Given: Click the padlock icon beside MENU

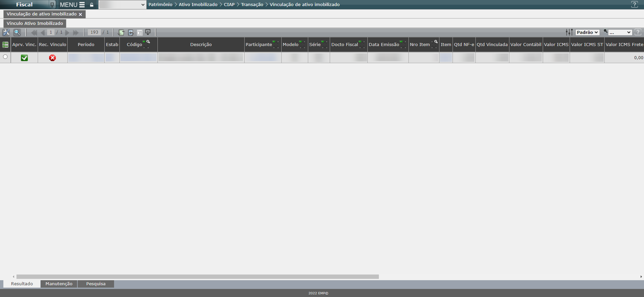Looking at the screenshot, I should coord(92,5).
